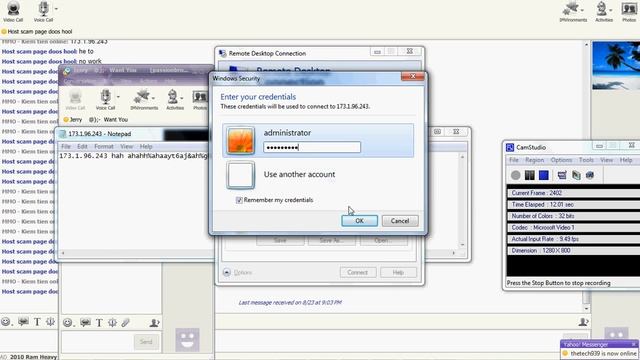The image size is (640, 360).
Task: Click thetech939 is now online notification
Action: (603, 353)
